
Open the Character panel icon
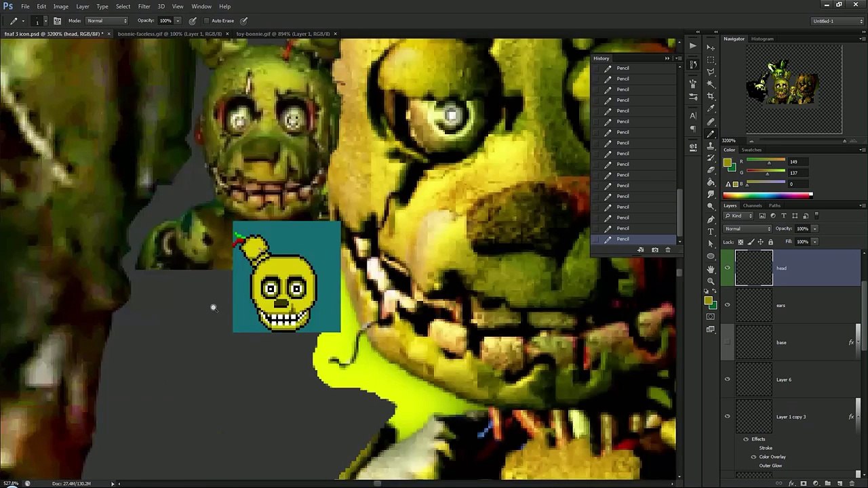click(x=693, y=115)
